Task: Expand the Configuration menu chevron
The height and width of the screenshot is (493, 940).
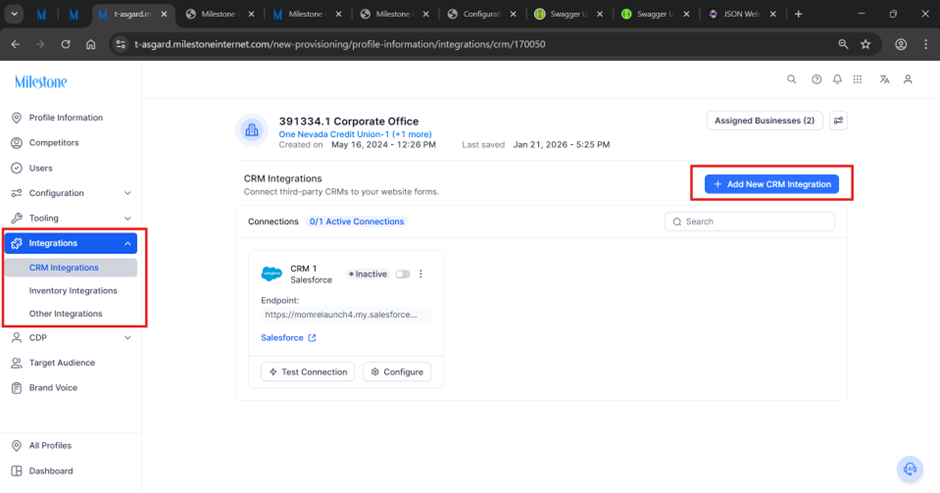Action: pos(128,193)
